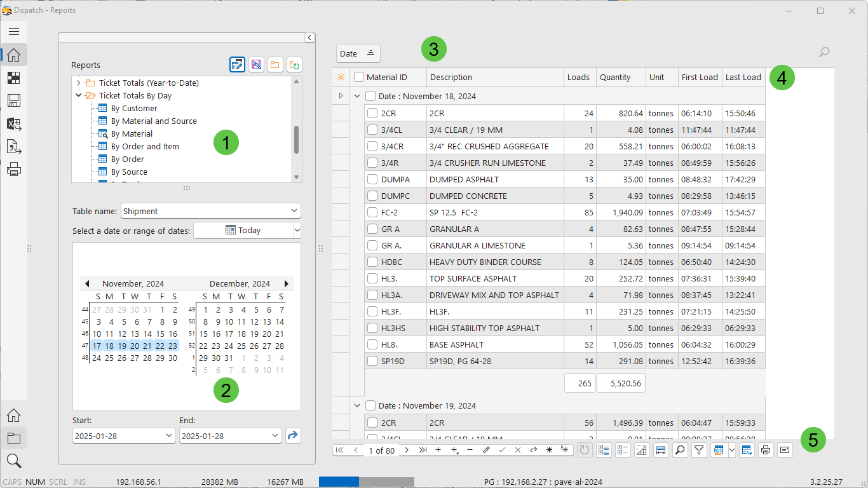The width and height of the screenshot is (868, 488).
Task: Expand Ticket Totals (Year-to-Date) folder
Action: [x=79, y=83]
